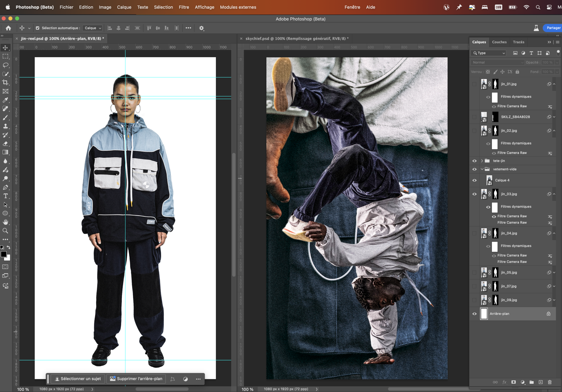The width and height of the screenshot is (562, 392).
Task: Switch to the Tracés tab
Action: click(519, 42)
